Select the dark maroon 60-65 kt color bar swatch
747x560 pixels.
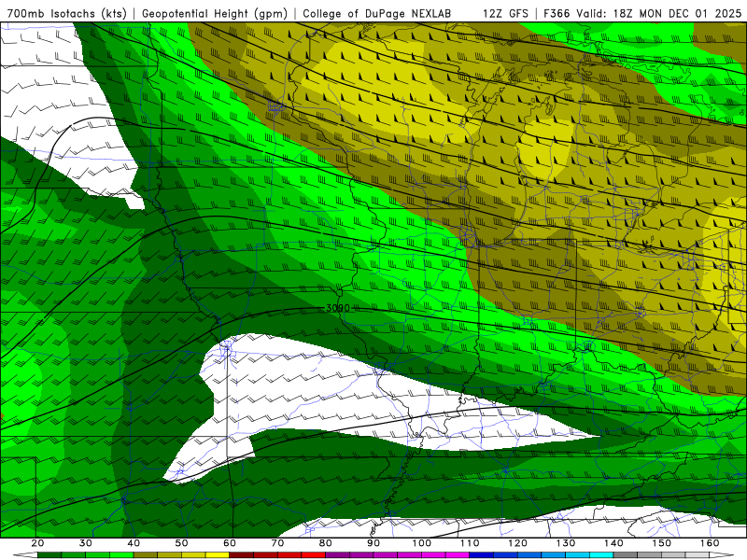point(242,555)
